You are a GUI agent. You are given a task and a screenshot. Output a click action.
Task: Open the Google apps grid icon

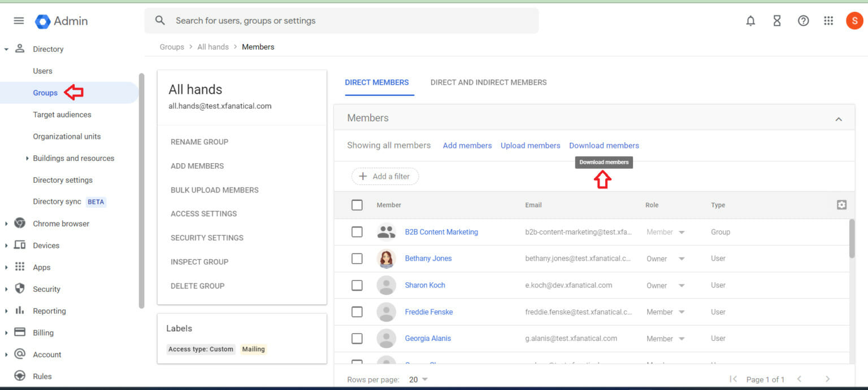828,20
